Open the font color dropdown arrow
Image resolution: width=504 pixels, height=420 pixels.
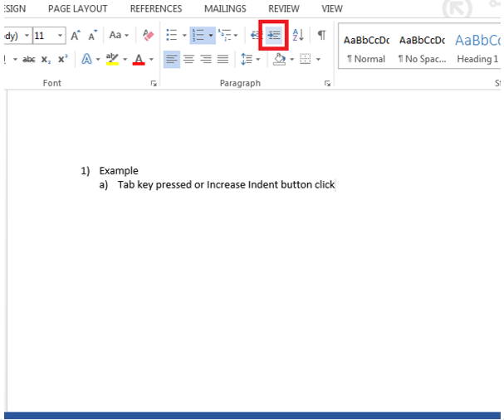151,60
